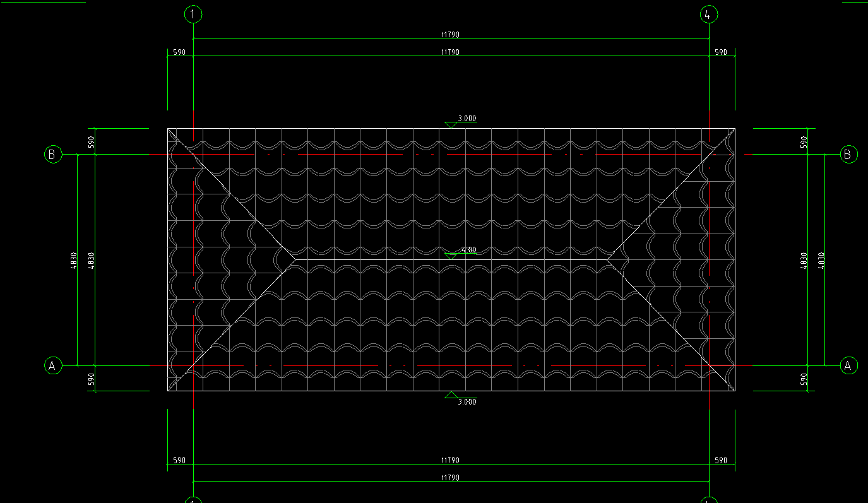Select the topmost 11790 dimension text
Screen dimensions: 868x503
[x=450, y=35]
